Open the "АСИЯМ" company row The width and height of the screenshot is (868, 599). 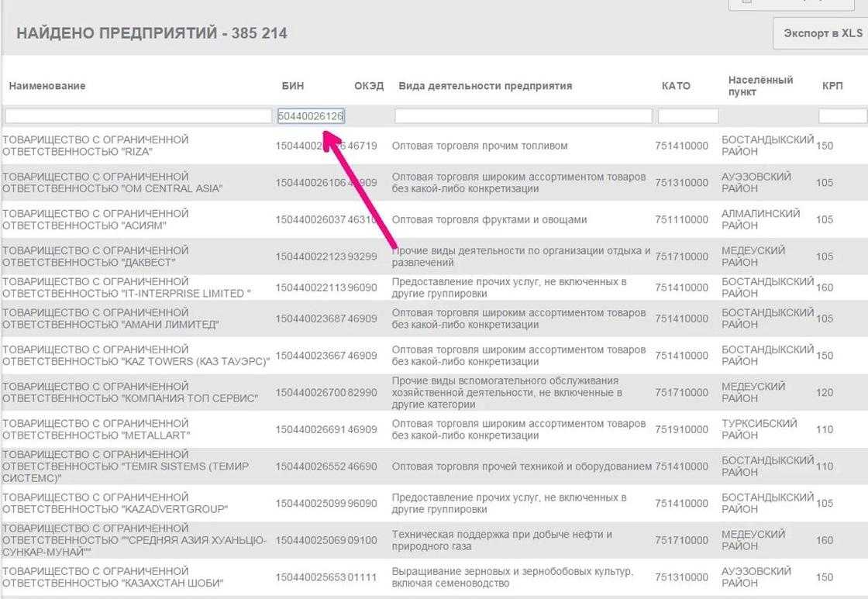coord(434,220)
